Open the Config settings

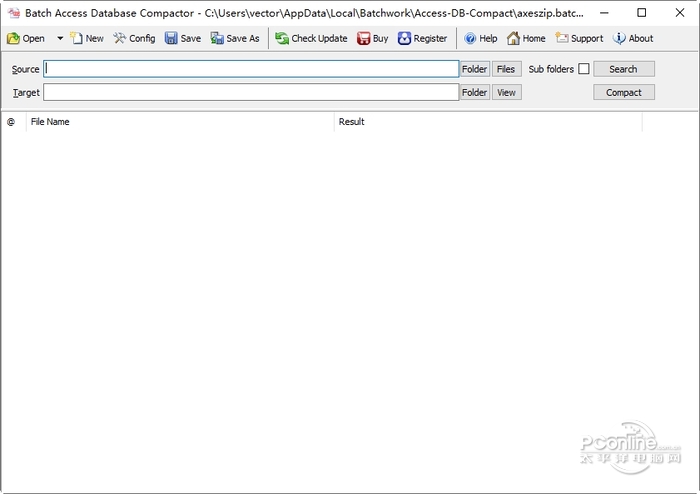click(134, 38)
